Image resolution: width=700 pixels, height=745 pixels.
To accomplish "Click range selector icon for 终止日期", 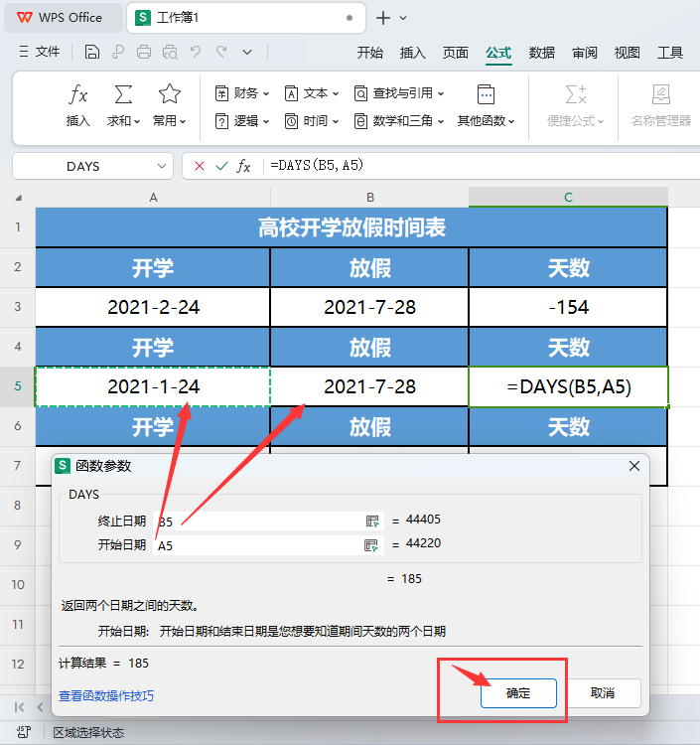I will point(372,521).
